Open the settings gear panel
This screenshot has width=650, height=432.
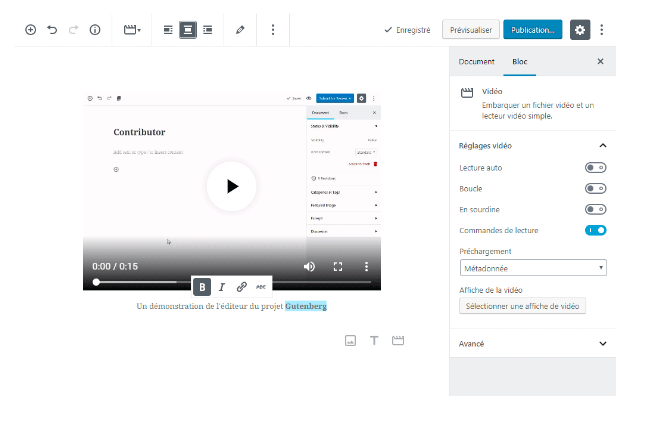(580, 30)
